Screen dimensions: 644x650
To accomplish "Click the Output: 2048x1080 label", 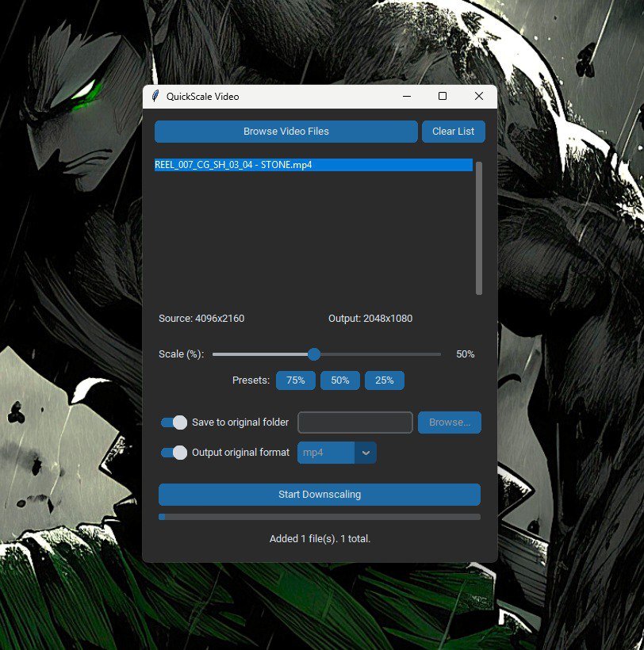I will pos(370,319).
